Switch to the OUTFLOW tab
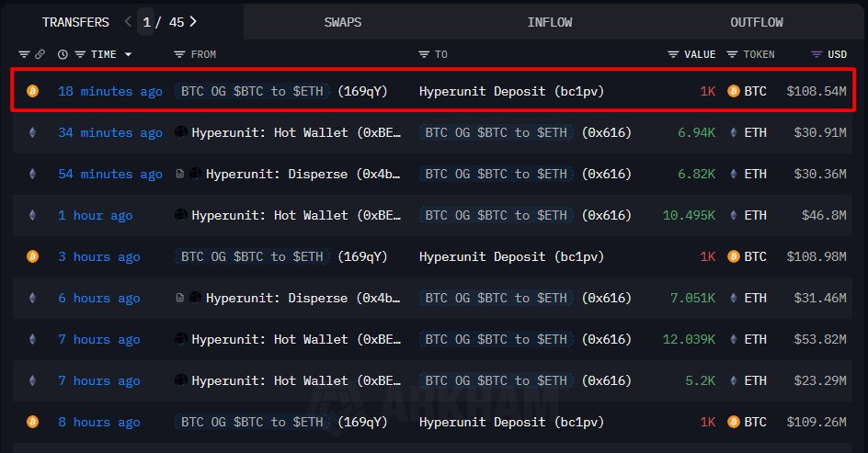868x453 pixels. [756, 22]
